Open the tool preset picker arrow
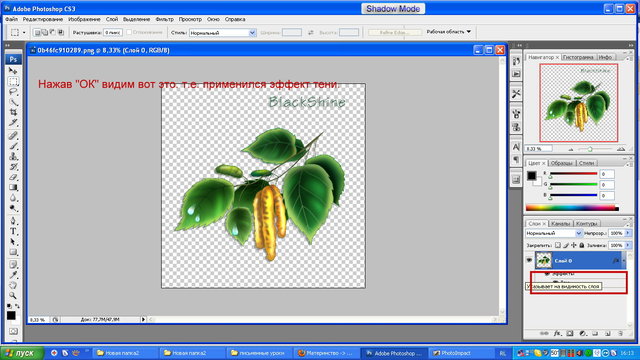This screenshot has height=360, width=640. pos(24,32)
